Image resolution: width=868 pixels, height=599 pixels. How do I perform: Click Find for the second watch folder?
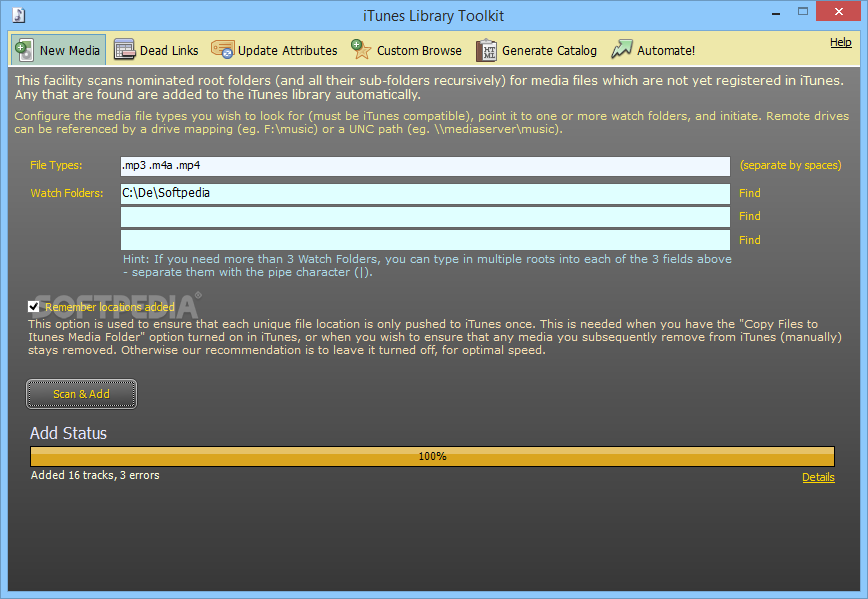point(749,216)
